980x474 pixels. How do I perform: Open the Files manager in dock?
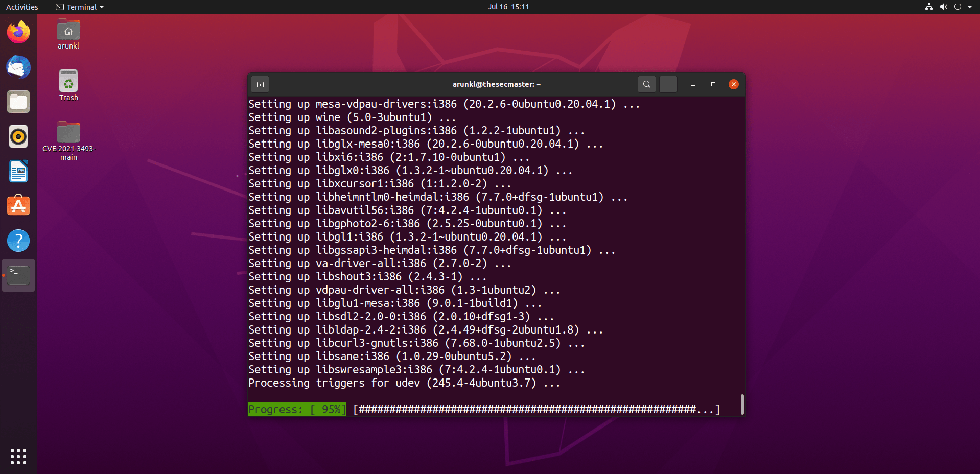pyautogui.click(x=18, y=102)
